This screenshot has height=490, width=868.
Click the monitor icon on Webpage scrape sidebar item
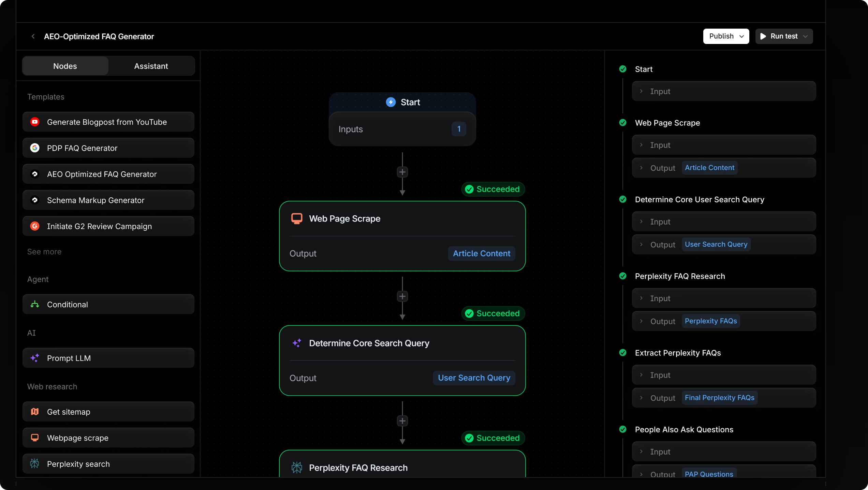[x=35, y=438]
